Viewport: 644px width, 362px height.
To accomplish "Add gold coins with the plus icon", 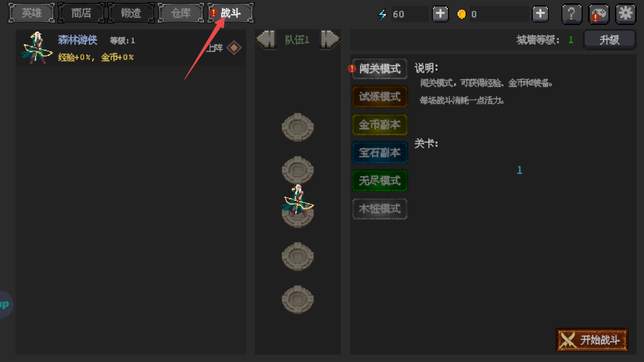I will pyautogui.click(x=540, y=14).
